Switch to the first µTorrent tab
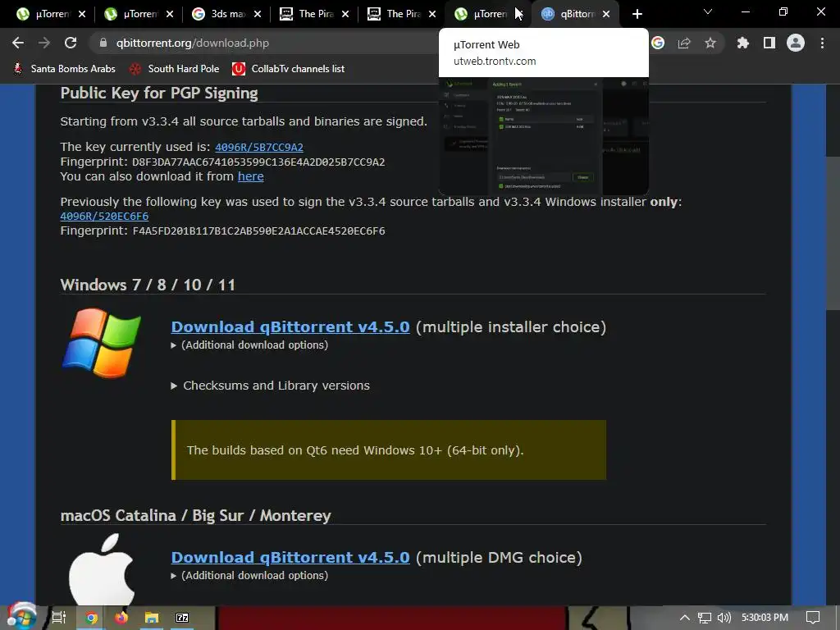840x630 pixels. 52,14
